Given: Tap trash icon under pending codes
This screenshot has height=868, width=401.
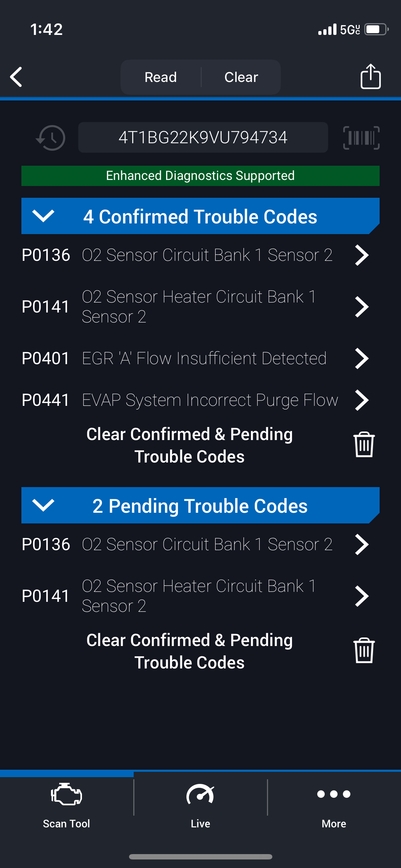Looking at the screenshot, I should [x=364, y=651].
